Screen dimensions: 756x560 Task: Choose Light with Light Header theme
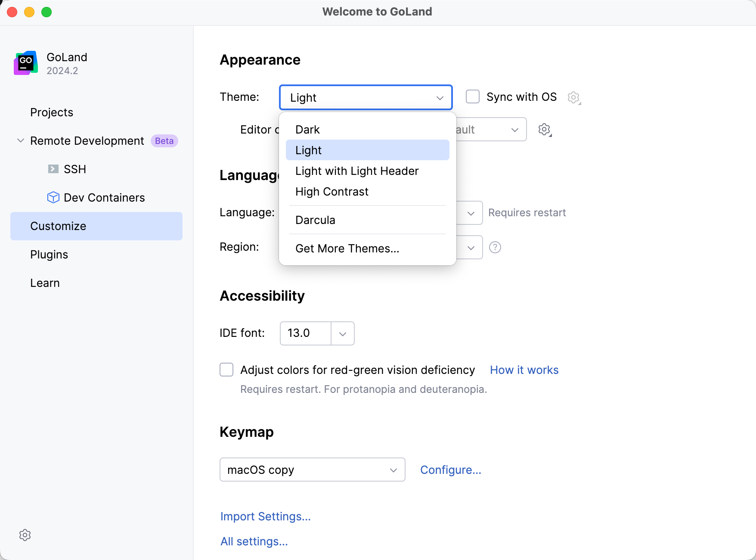(368, 171)
